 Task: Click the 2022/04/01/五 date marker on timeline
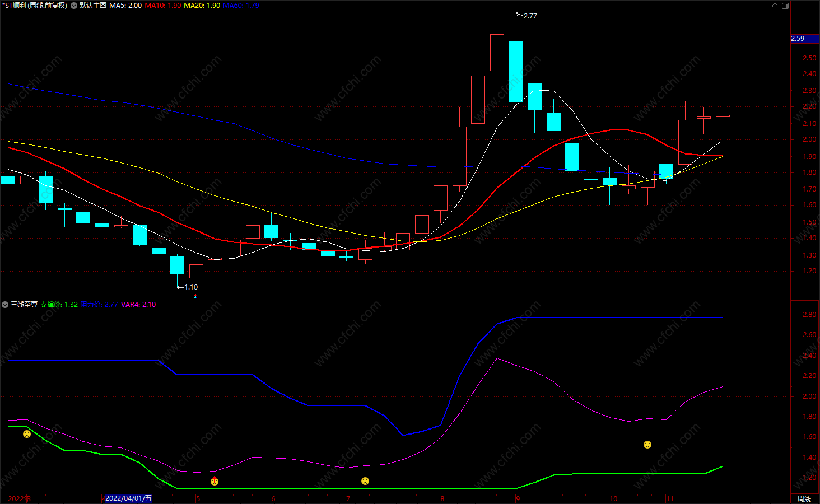(128, 498)
